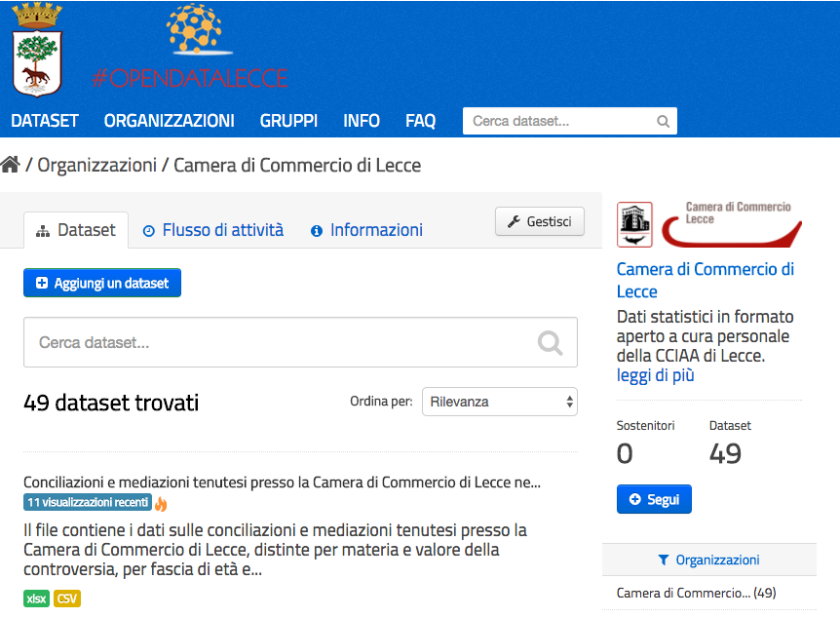
Task: Select the Dataset tab
Action: click(x=76, y=230)
